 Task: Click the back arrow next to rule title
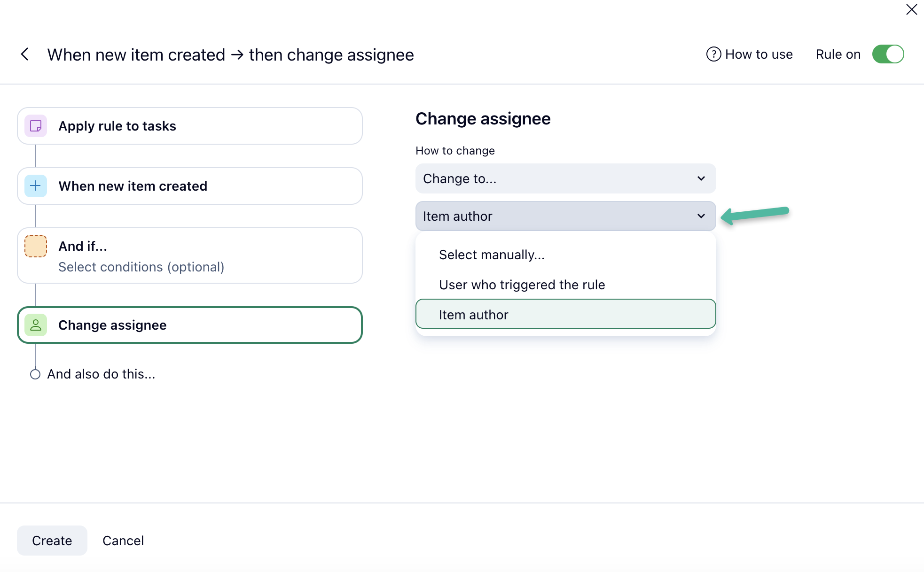[25, 54]
